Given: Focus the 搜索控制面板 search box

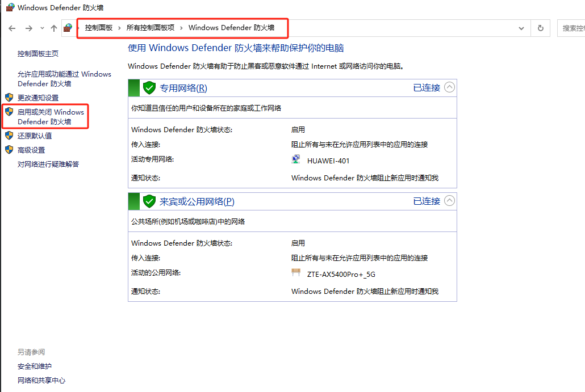Looking at the screenshot, I should coord(571,28).
